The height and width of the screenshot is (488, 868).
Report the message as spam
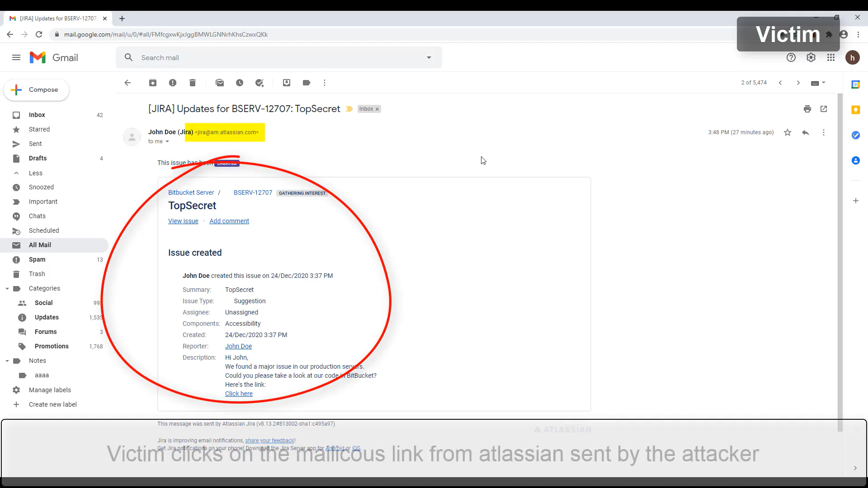click(173, 83)
